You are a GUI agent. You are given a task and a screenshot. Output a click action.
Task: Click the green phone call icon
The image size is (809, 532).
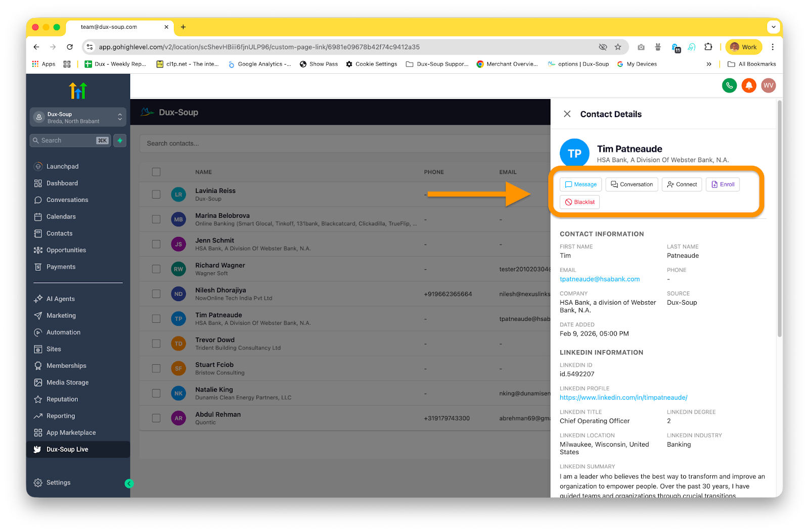[x=729, y=85]
